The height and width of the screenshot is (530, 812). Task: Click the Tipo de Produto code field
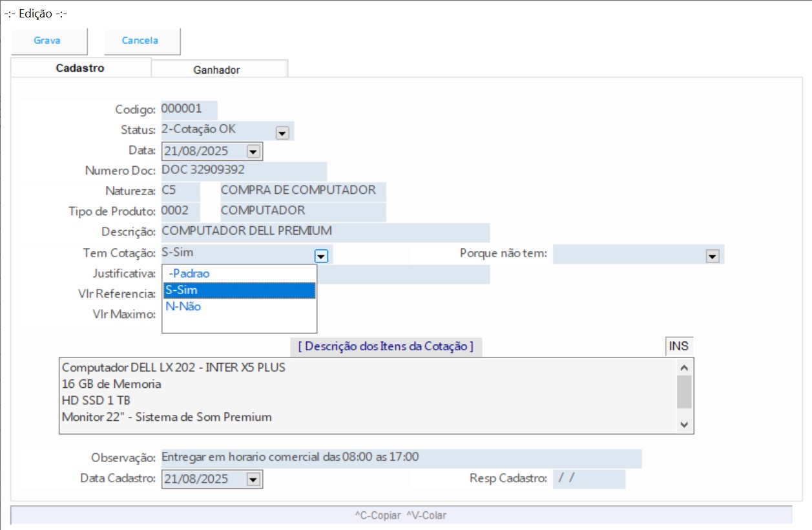[x=180, y=211]
